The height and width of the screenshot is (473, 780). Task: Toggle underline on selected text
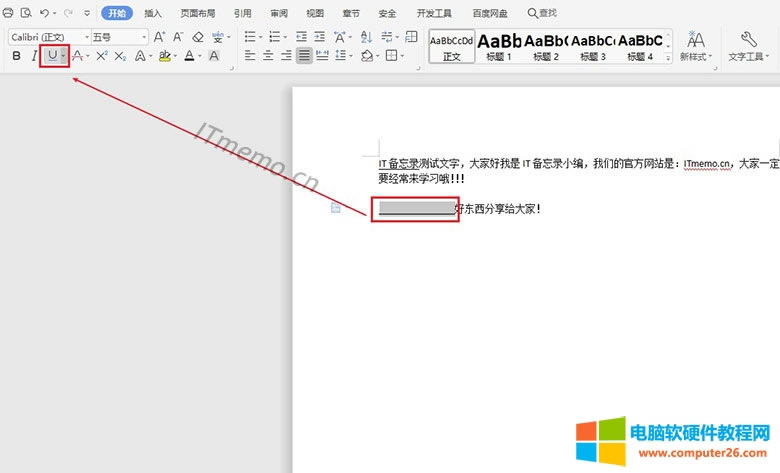click(52, 56)
